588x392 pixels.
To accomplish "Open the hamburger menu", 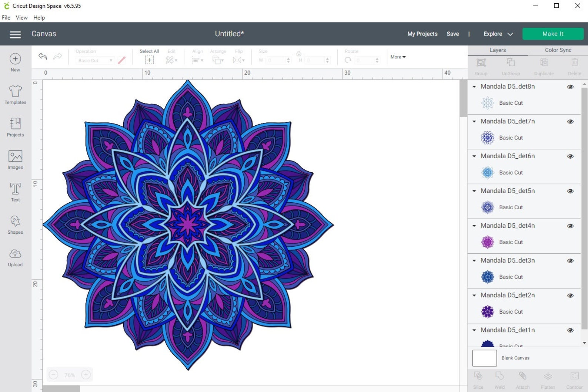I will (x=15, y=34).
